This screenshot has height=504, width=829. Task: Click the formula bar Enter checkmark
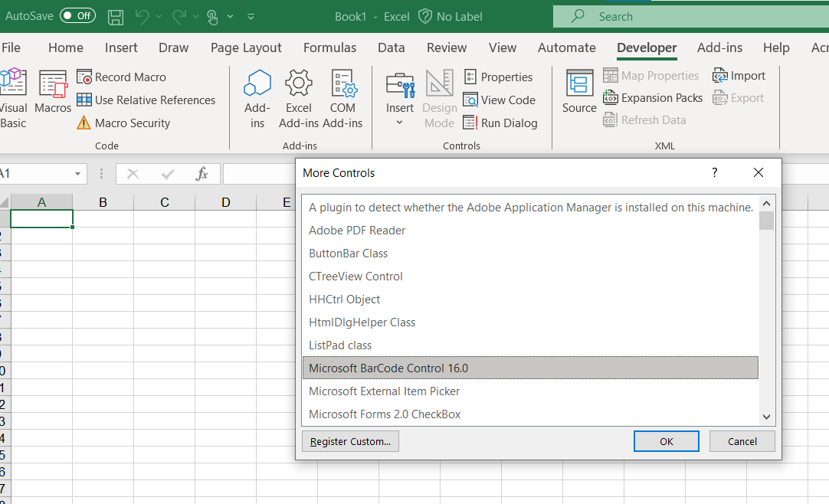[x=168, y=174]
